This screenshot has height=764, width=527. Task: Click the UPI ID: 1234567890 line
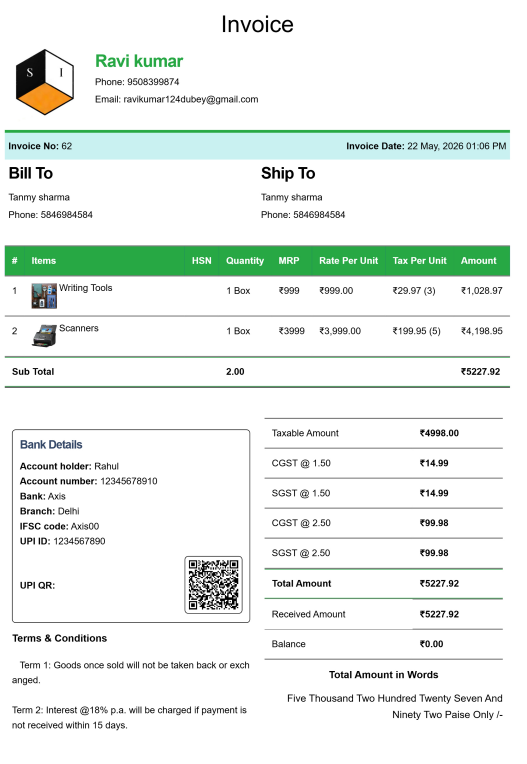click(62, 541)
